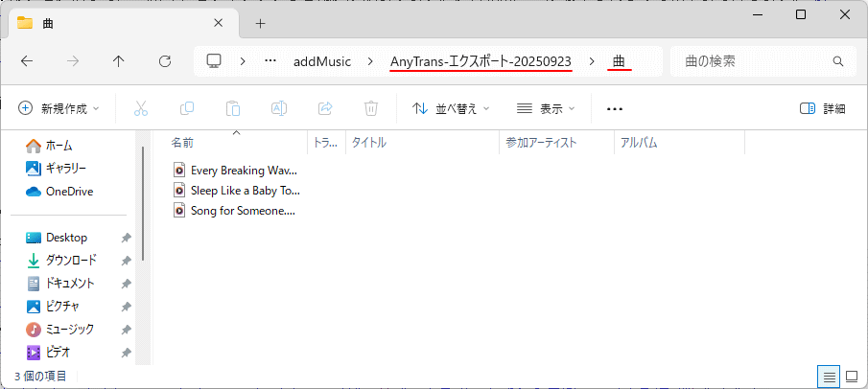Select the 曲 window tab
The image size is (868, 389).
coord(124,23)
